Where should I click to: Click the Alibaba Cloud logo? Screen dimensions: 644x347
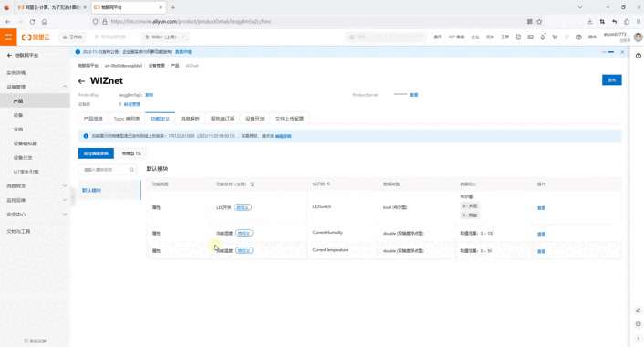pos(36,37)
